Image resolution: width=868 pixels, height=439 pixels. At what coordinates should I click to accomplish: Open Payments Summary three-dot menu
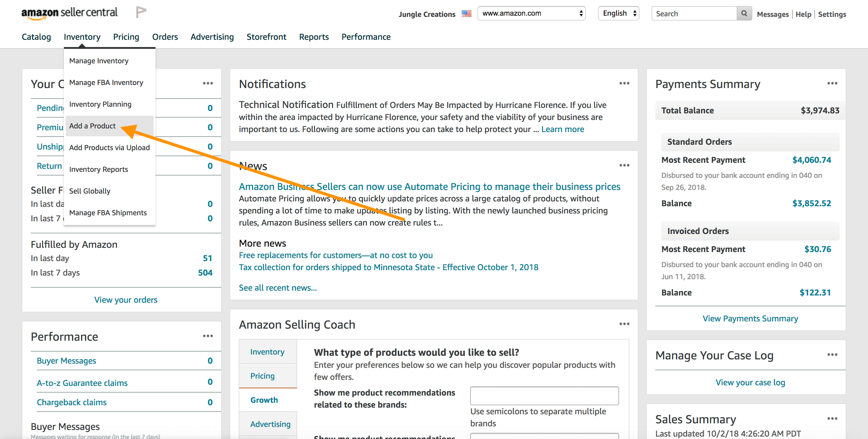[832, 83]
